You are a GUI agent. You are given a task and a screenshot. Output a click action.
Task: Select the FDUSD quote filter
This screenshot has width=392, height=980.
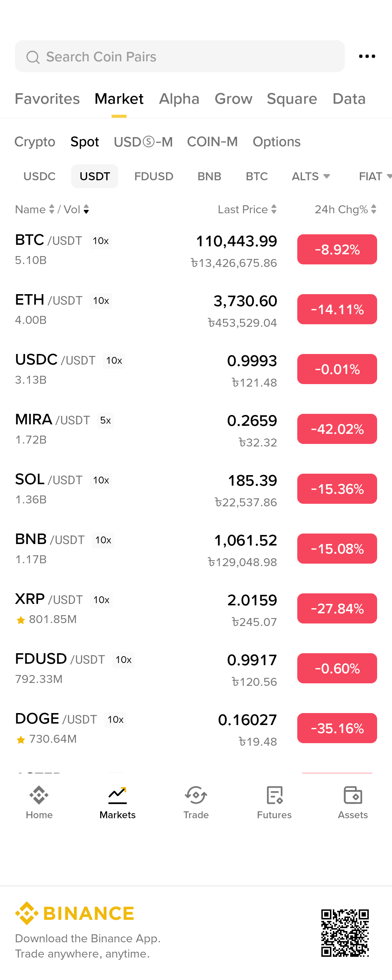coord(154,176)
